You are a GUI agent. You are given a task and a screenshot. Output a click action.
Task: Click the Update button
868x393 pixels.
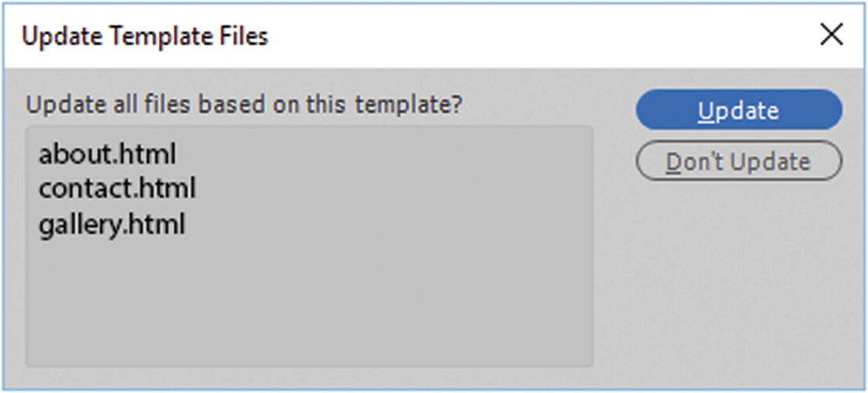[x=739, y=110]
